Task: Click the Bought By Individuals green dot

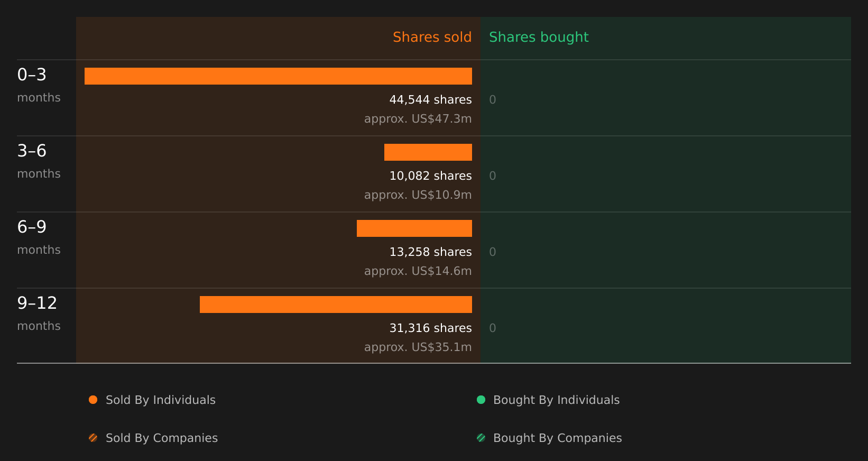Action: point(481,400)
